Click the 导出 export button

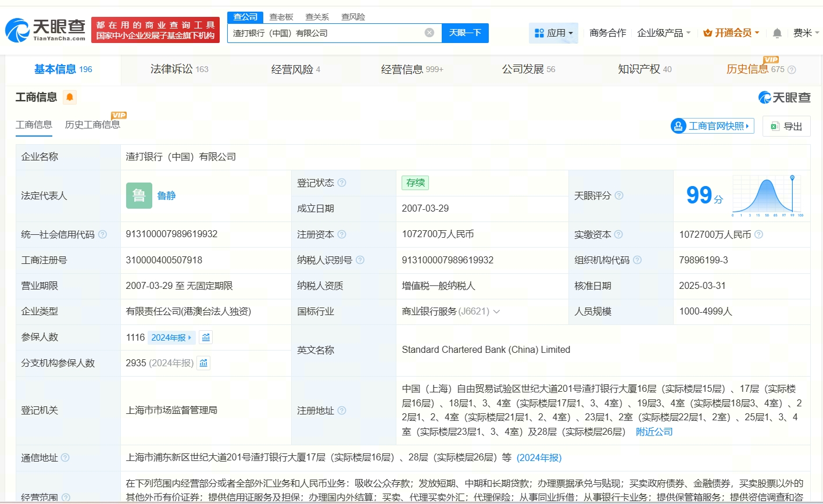[786, 126]
